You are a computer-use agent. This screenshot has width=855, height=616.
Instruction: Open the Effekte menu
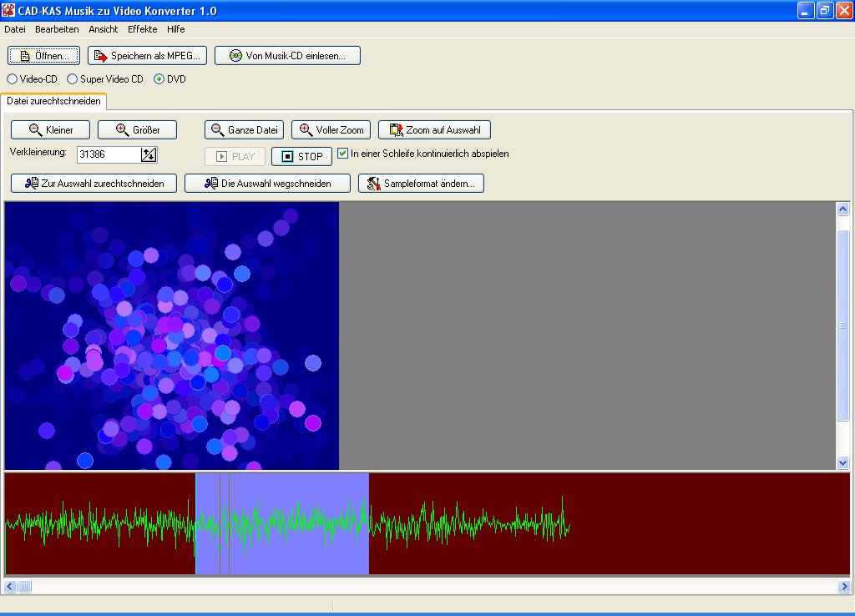(x=142, y=29)
